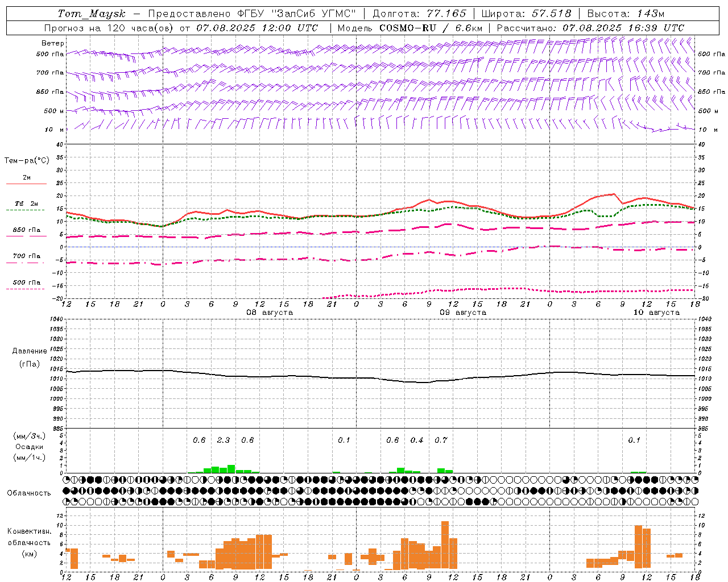Click the Осадки panel label
The image size is (728, 582).
point(30,447)
